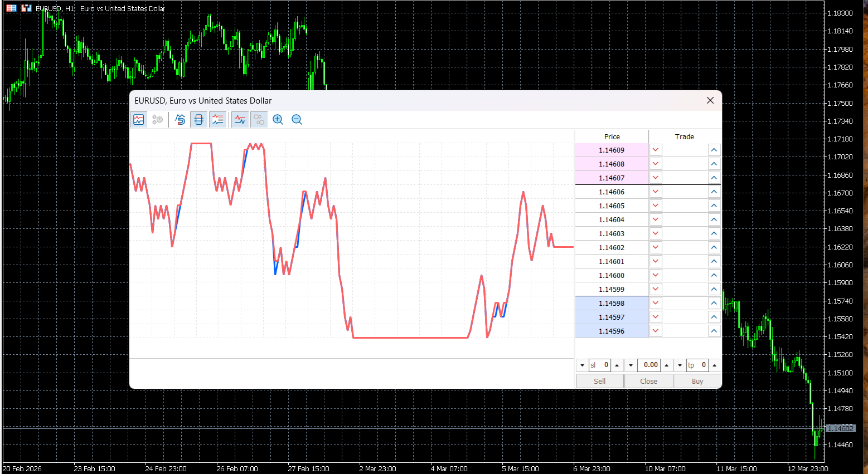This screenshot has width=868, height=474.
Task: Increase the take profit (tp) value
Action: click(715, 365)
